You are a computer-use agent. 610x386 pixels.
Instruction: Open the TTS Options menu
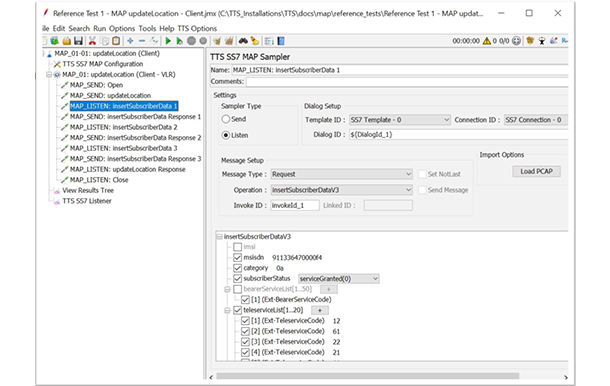click(197, 28)
